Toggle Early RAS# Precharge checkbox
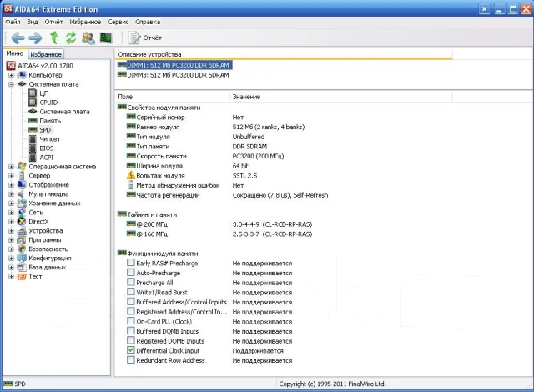Viewport: 534px width, 392px height. 131,263
